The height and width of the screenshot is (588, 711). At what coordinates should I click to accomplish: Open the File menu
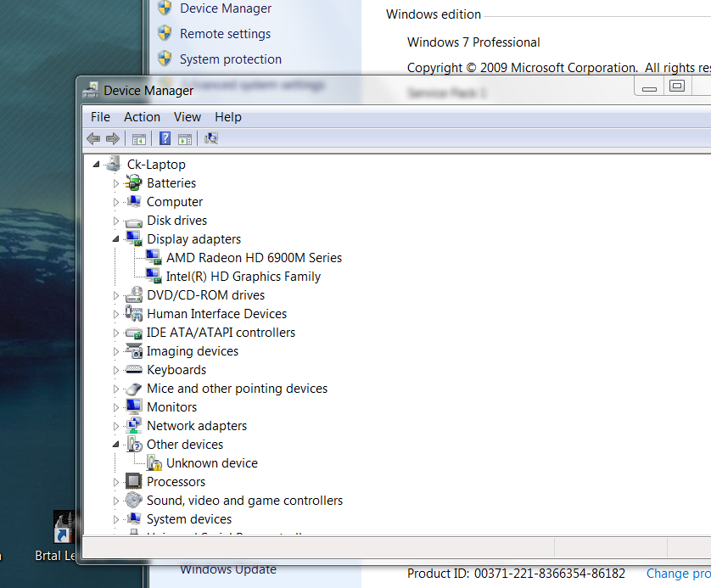(100, 117)
